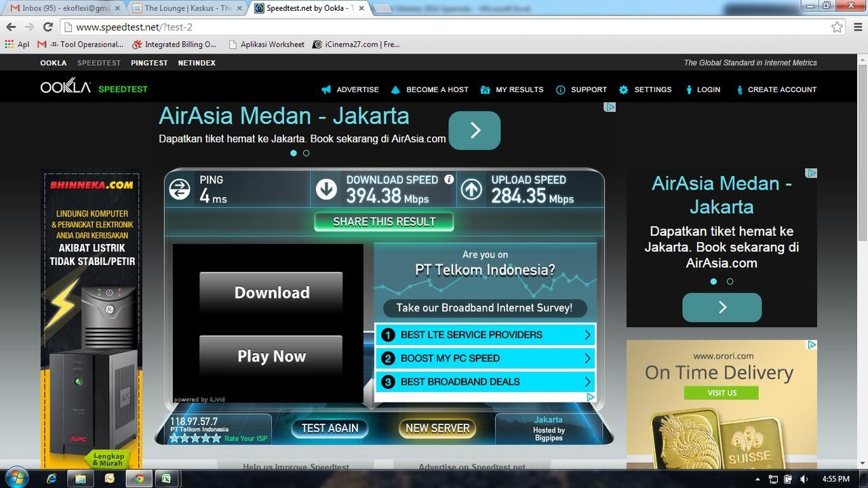
Task: Open File Explorer from taskbar
Action: 81,479
